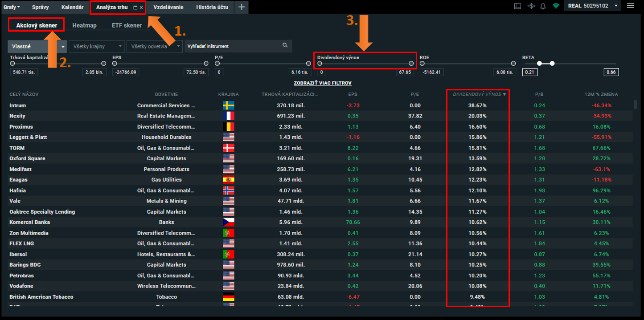The height and width of the screenshot is (320, 644).
Task: Open the Všetky odvetvia dropdown
Action: tap(154, 46)
